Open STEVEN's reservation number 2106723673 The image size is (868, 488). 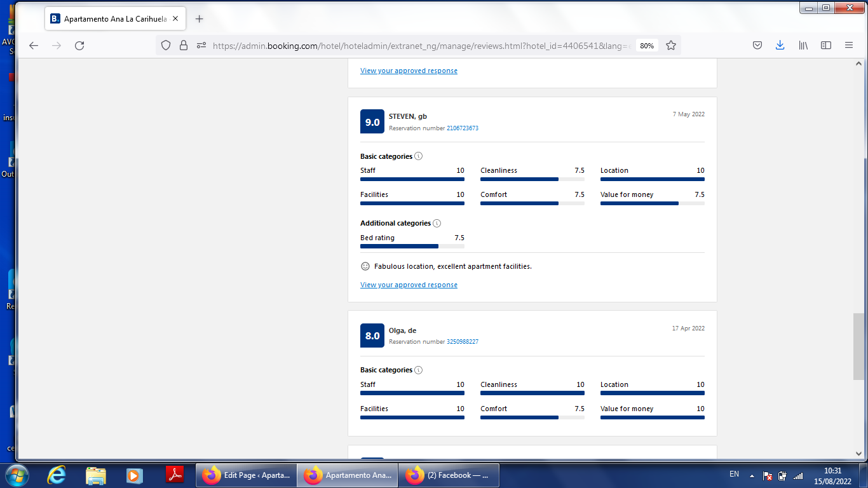pos(462,128)
